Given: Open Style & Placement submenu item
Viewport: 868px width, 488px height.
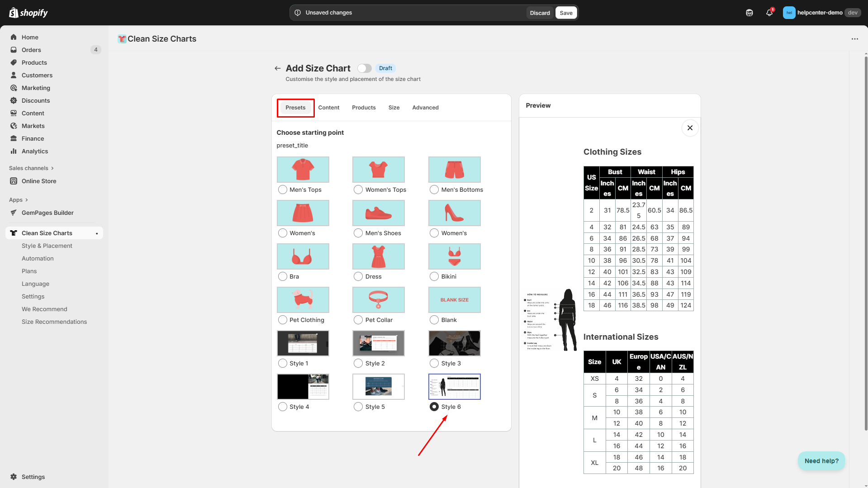Looking at the screenshot, I should (x=47, y=246).
